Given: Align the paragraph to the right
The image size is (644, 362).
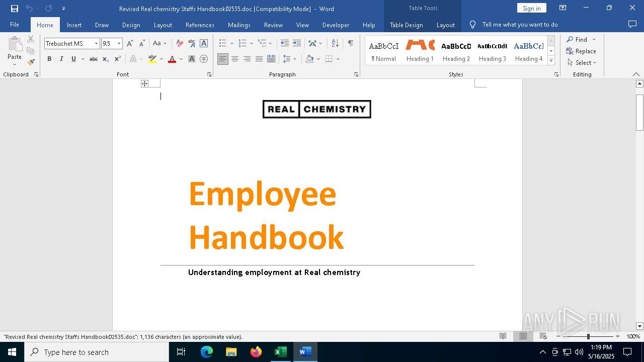Looking at the screenshot, I should click(247, 59).
